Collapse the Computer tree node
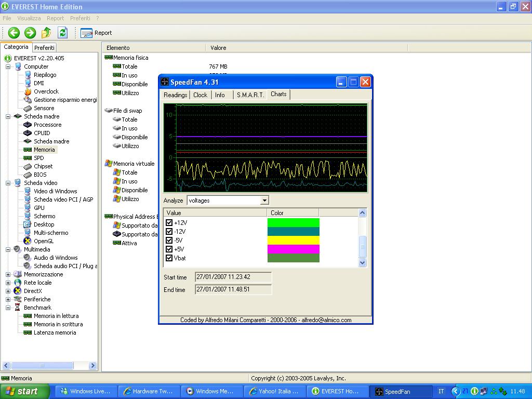 [x=8, y=66]
